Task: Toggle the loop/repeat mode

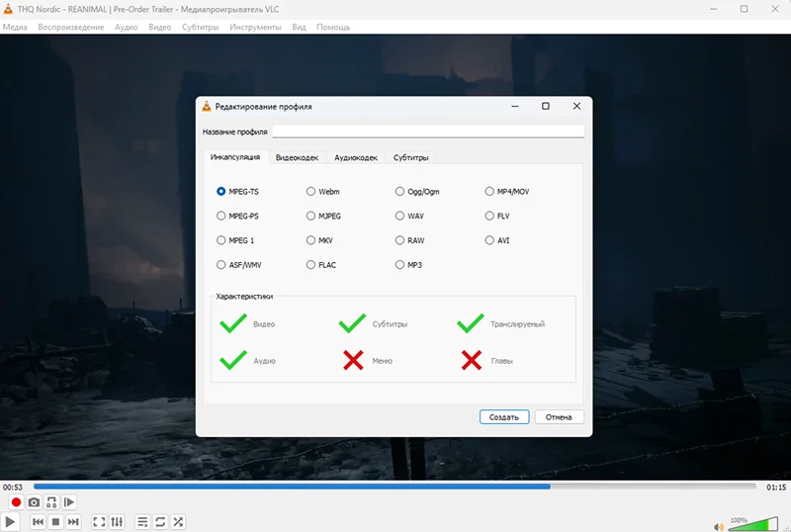Action: (x=160, y=521)
